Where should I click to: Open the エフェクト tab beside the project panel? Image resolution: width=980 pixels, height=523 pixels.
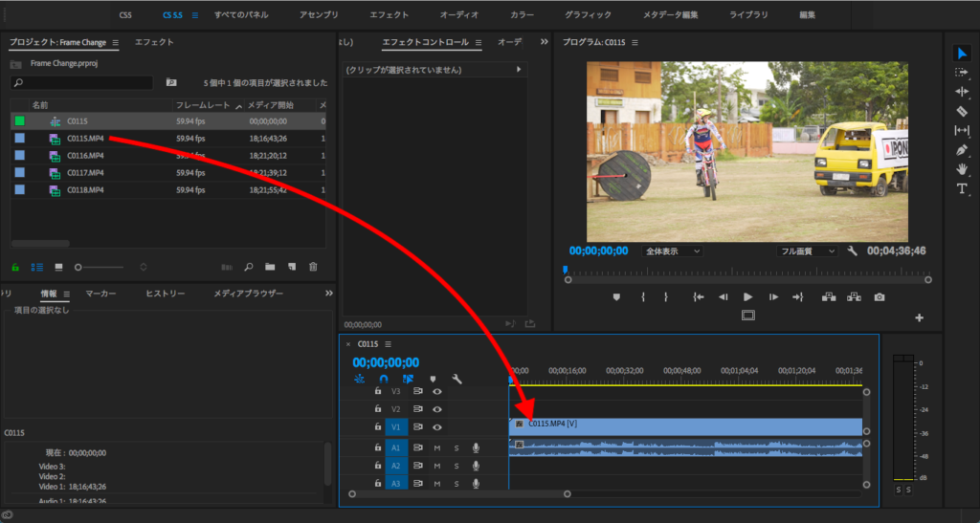154,43
